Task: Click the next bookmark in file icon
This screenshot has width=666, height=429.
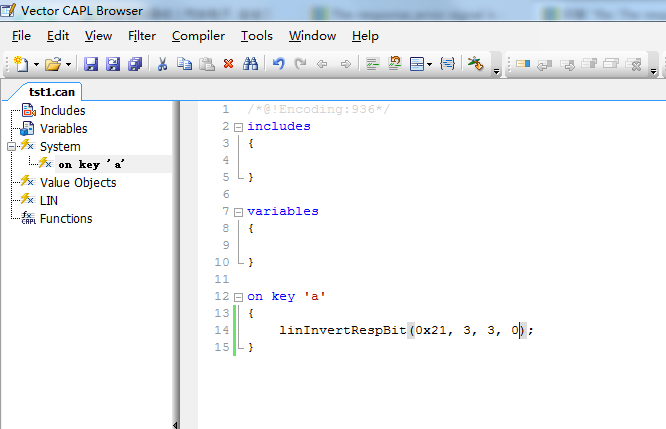Action: (x=611, y=64)
